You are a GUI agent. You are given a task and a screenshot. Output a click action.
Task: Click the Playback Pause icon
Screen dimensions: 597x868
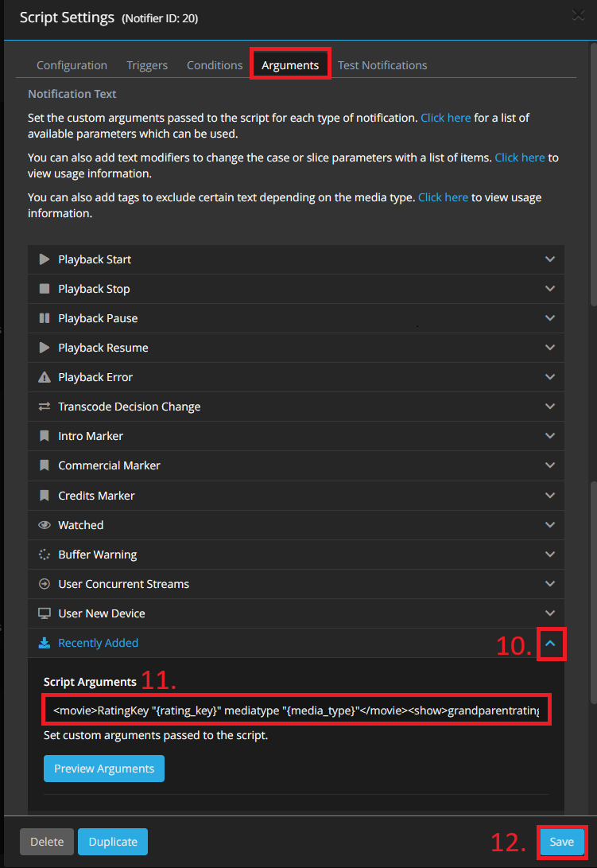tap(45, 318)
